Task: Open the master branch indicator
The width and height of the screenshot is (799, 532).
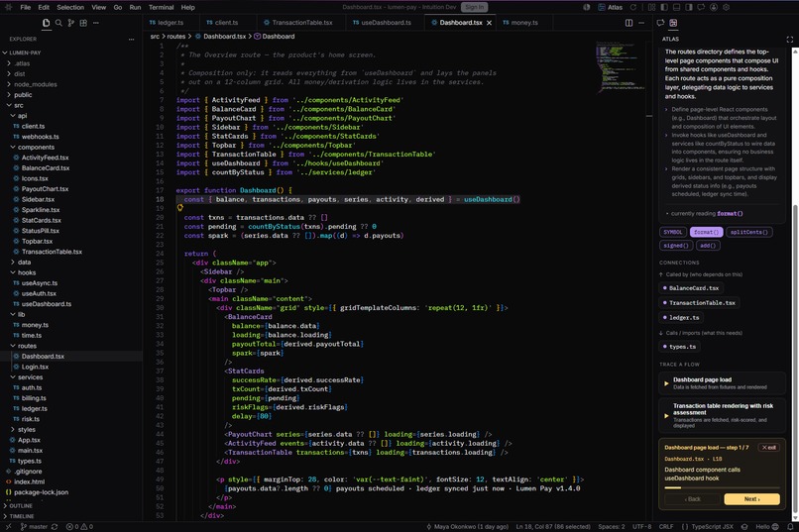Action: 34,526
